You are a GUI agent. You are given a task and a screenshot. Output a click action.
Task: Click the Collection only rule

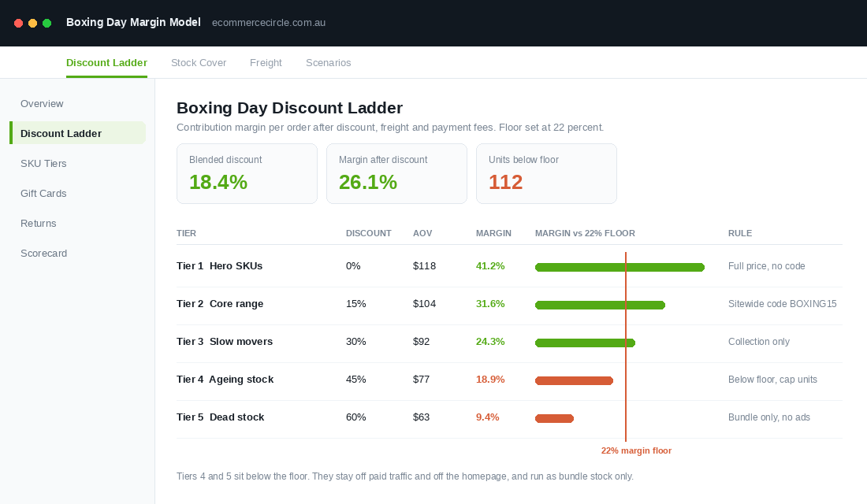758,342
